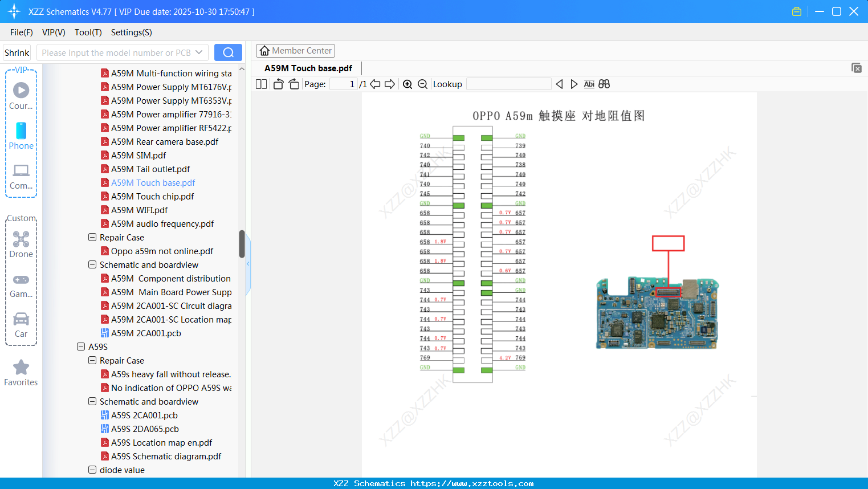Open A59M Multi-function wiring file
Viewport: 868px width, 489px height.
coord(166,74)
